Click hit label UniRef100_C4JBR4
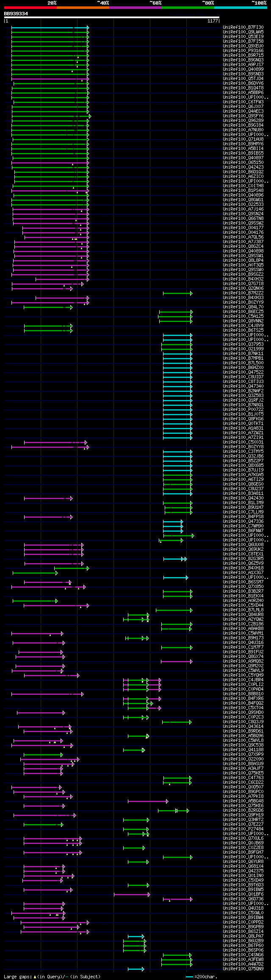271x980 pixels. pyautogui.click(x=243, y=680)
